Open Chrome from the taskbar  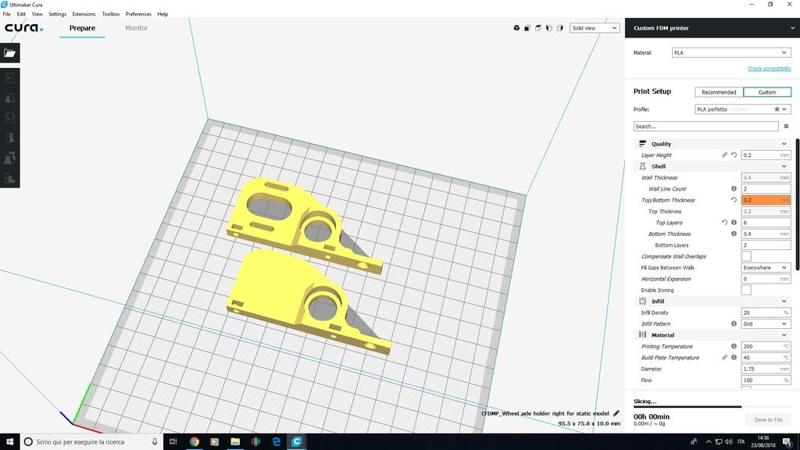[x=194, y=441]
